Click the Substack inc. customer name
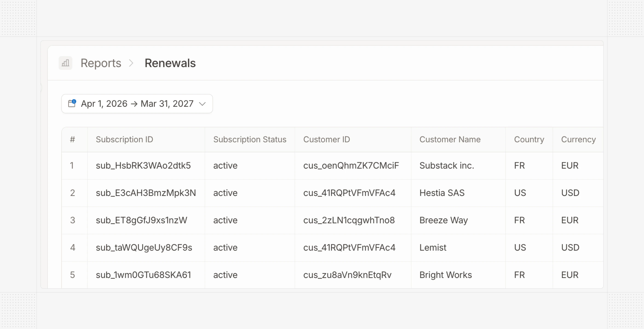Viewport: 644px width, 329px height. tap(446, 166)
